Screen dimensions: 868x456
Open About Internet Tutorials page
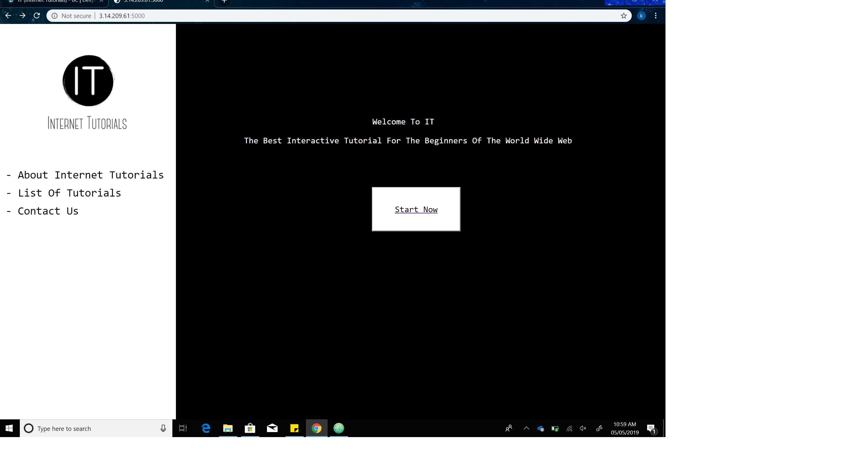(90, 175)
